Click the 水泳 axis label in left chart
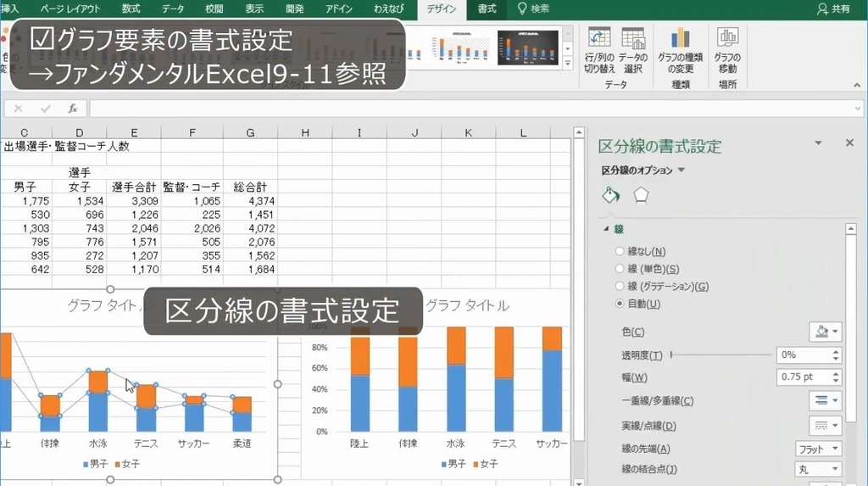The width and height of the screenshot is (868, 486). coord(98,444)
